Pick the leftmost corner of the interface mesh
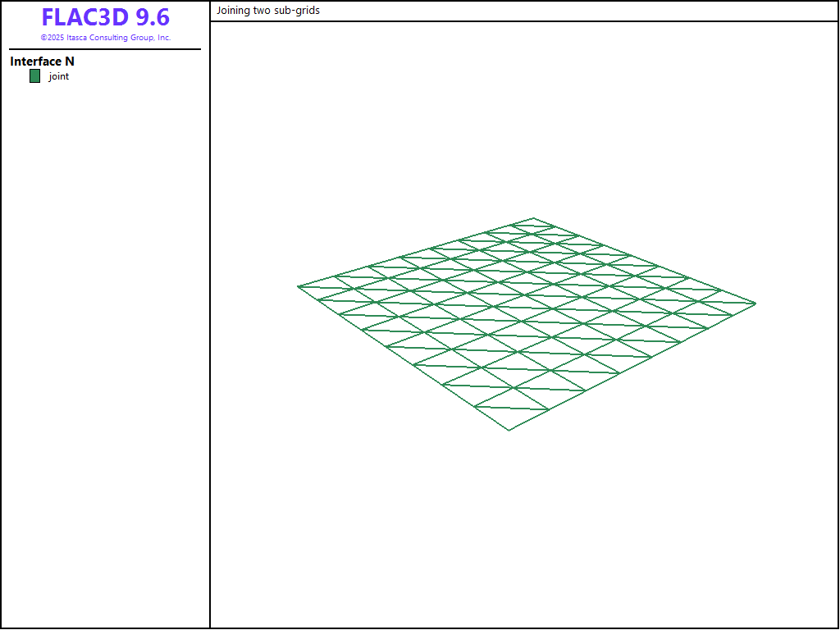The image size is (840, 630). [x=299, y=286]
